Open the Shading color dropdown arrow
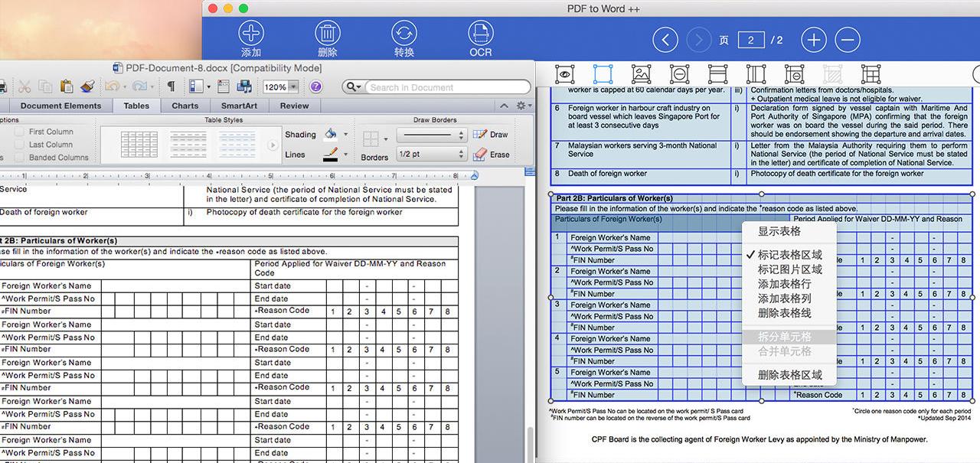This screenshot has width=980, height=463. (345, 135)
